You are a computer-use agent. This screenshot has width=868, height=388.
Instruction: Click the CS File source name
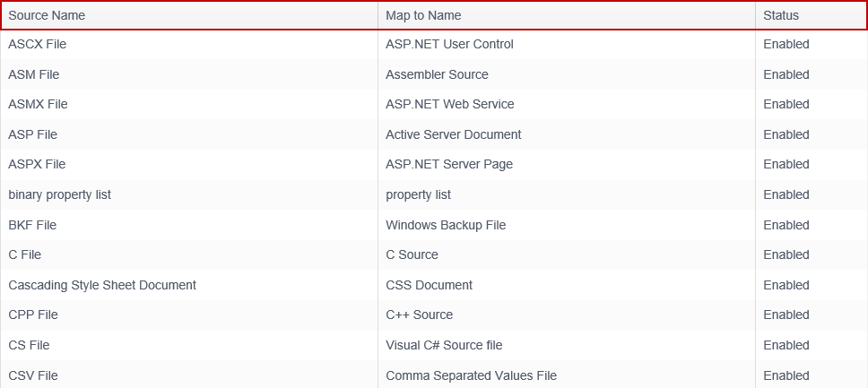point(30,345)
